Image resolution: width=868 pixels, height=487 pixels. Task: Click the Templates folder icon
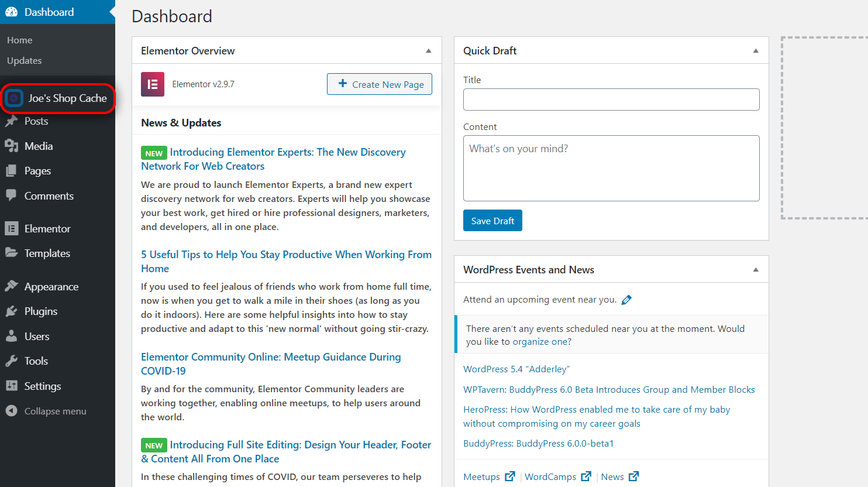tap(12, 253)
